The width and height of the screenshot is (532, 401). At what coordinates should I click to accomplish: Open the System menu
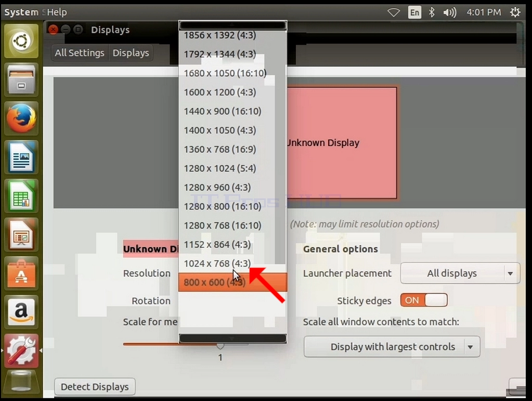[x=21, y=12]
